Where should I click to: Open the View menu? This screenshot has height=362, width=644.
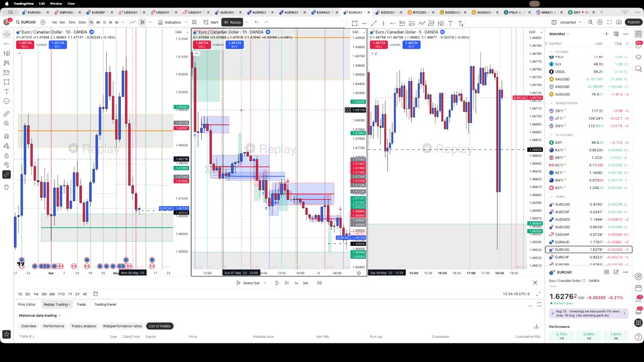click(x=71, y=4)
